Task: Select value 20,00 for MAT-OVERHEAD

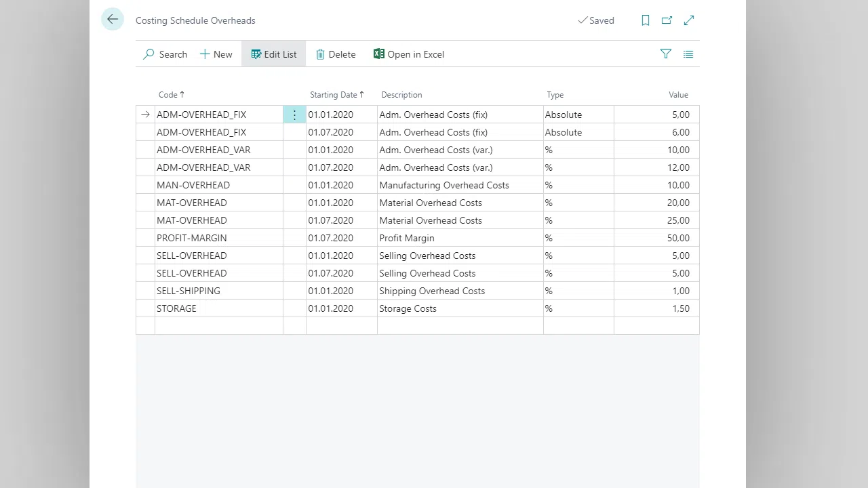Action: pos(656,203)
